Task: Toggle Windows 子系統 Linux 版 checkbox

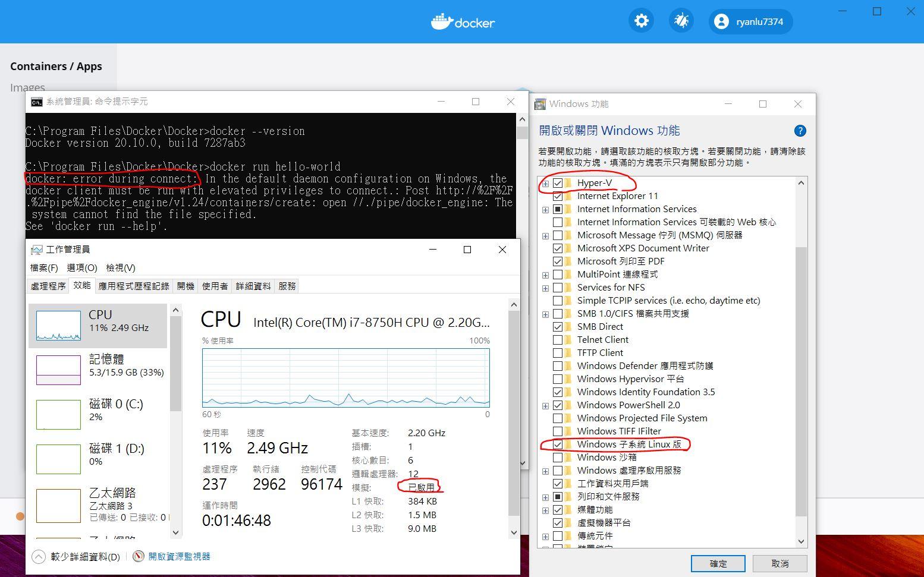Action: pos(558,444)
